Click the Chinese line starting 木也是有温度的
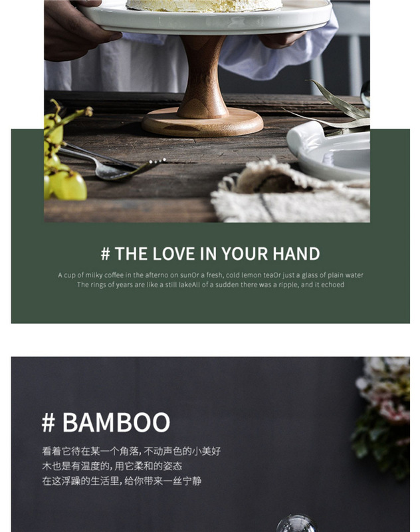This screenshot has height=532, width=420. point(112,466)
